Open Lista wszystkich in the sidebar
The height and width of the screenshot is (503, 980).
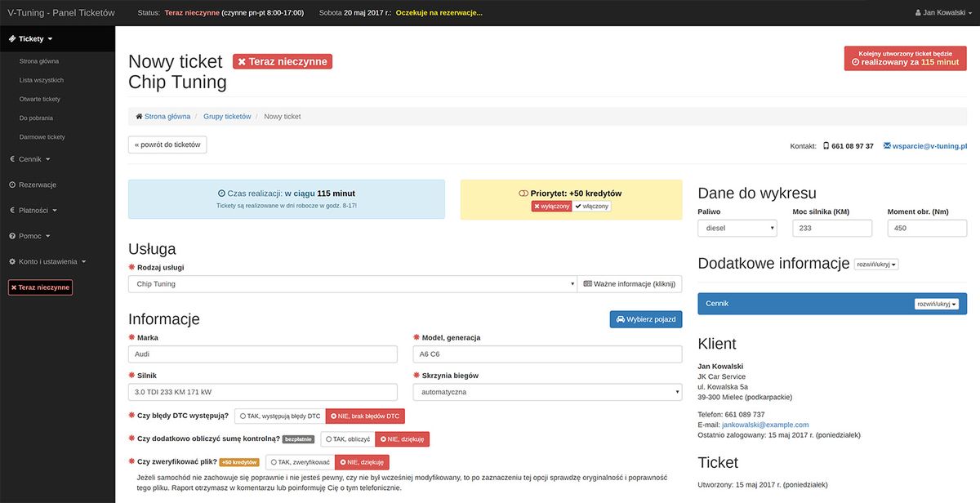42,80
